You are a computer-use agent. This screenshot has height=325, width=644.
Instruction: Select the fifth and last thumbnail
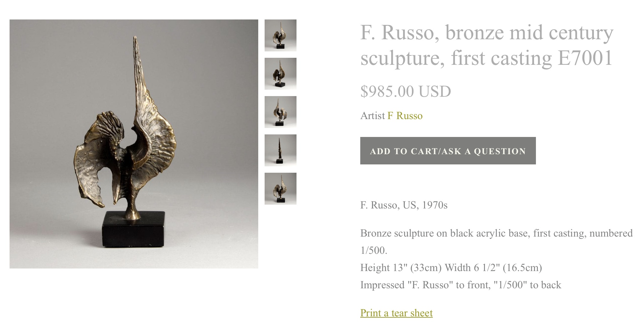pyautogui.click(x=280, y=189)
